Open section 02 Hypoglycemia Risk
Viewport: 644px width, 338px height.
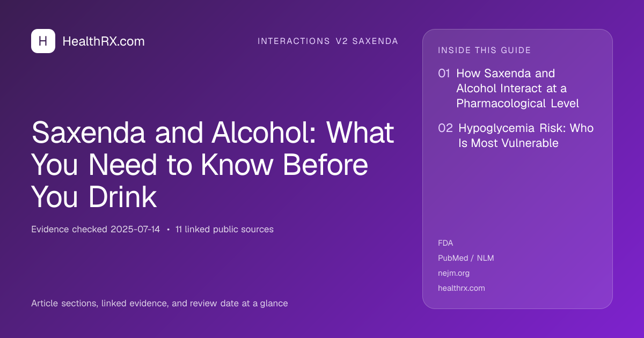(x=516, y=136)
